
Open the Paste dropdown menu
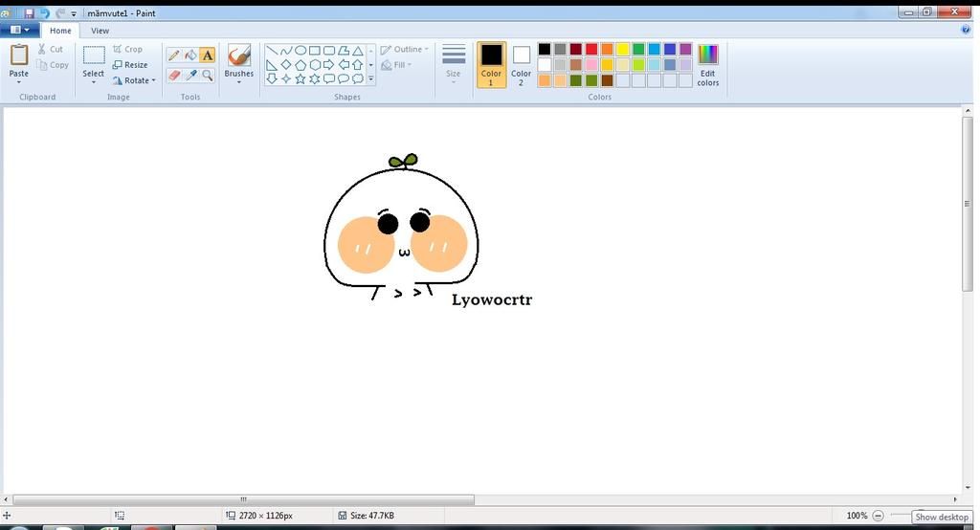(x=18, y=78)
